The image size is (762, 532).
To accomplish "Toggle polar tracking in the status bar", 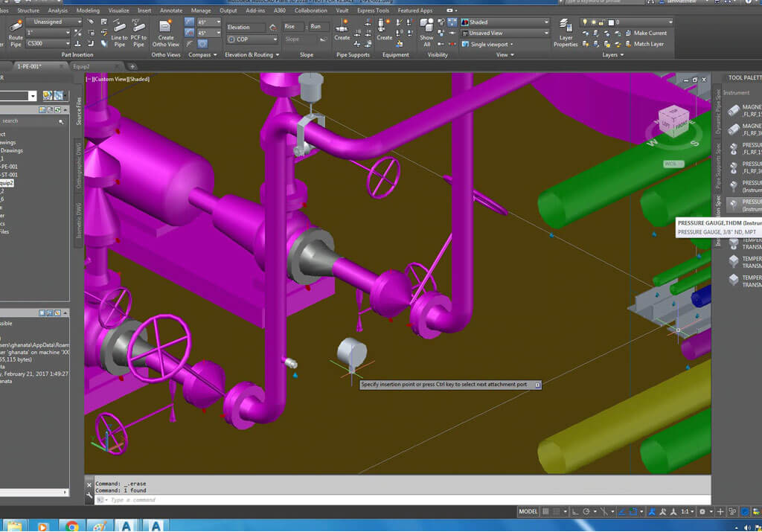I will click(x=586, y=512).
